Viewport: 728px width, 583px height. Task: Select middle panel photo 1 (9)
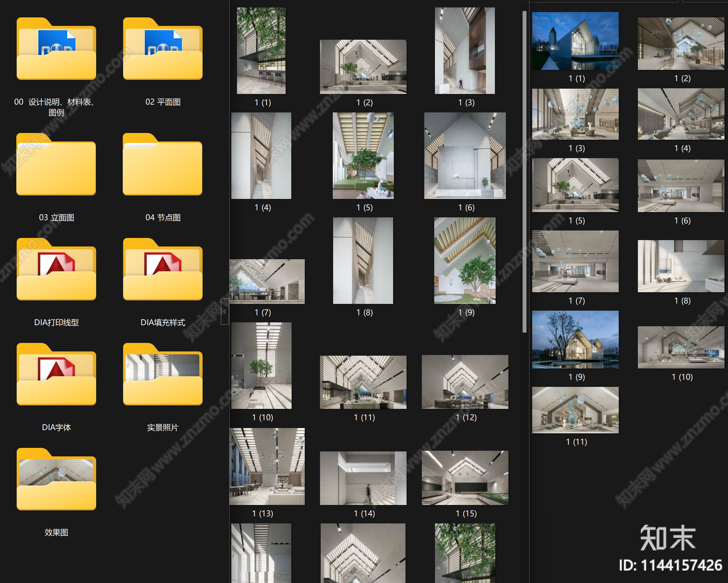point(465,260)
